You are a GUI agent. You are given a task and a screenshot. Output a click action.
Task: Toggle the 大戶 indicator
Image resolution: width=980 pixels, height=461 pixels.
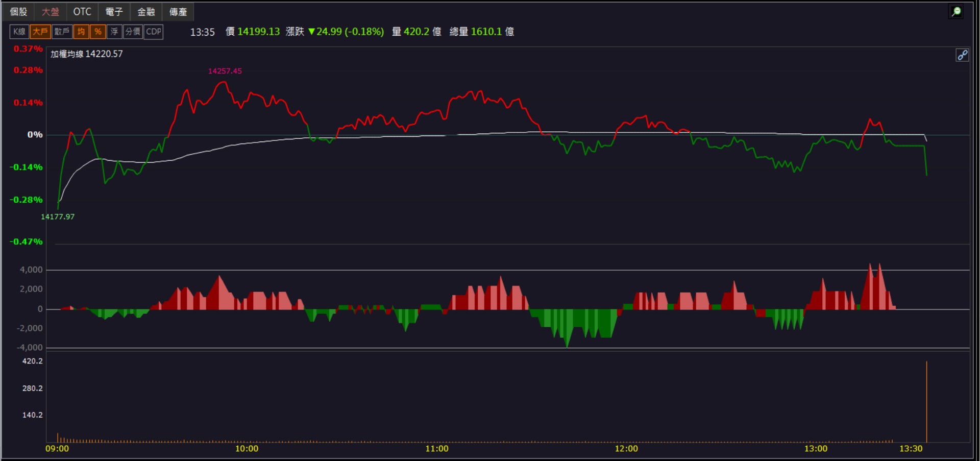(x=40, y=32)
